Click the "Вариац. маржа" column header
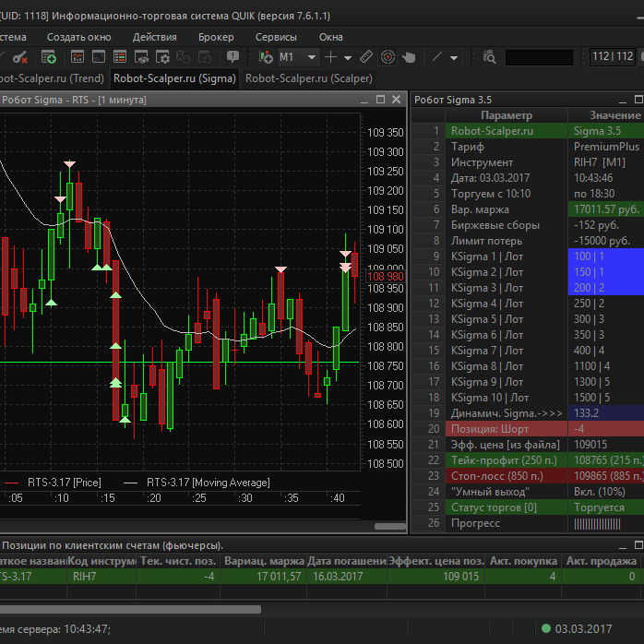Screen dimensions: 644x644 pyautogui.click(x=263, y=561)
